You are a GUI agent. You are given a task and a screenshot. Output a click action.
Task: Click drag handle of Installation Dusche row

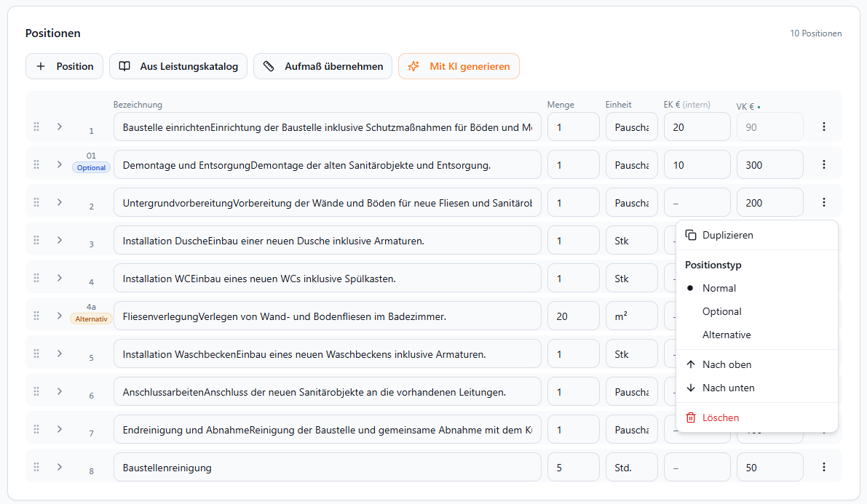pos(36,240)
